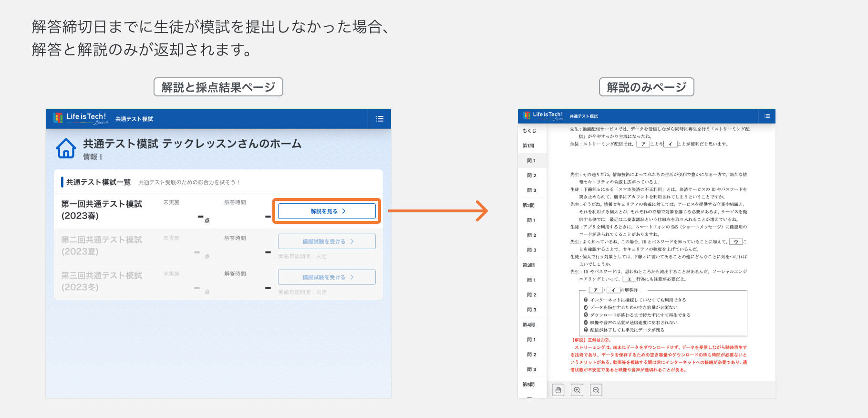Click the 解説と採点結果ページ caption label
Screen dimensions: 868x418
(x=218, y=87)
